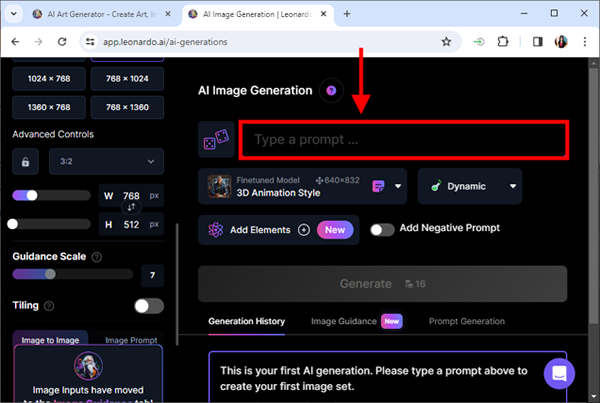Go forward in browser history
The height and width of the screenshot is (403, 600).
pos(38,42)
